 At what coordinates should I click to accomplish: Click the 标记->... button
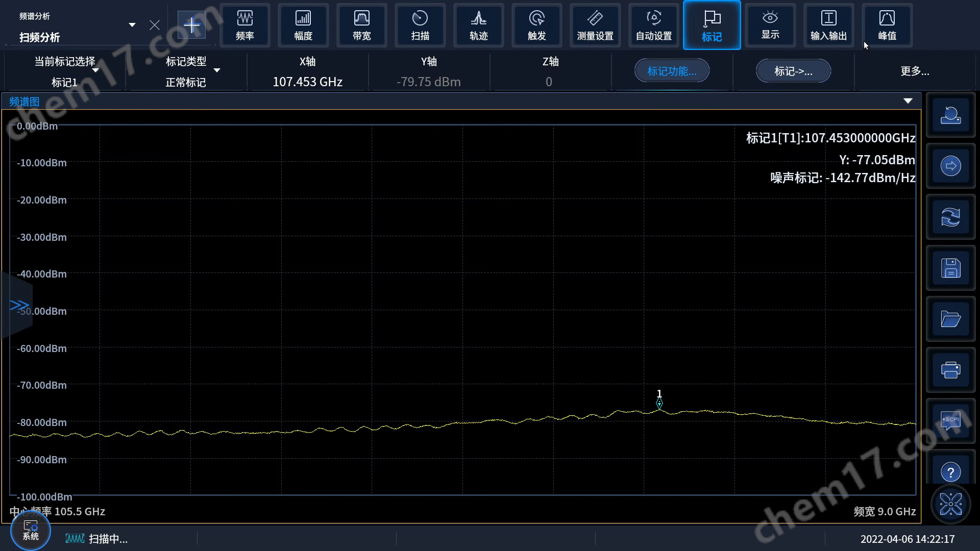tap(793, 71)
